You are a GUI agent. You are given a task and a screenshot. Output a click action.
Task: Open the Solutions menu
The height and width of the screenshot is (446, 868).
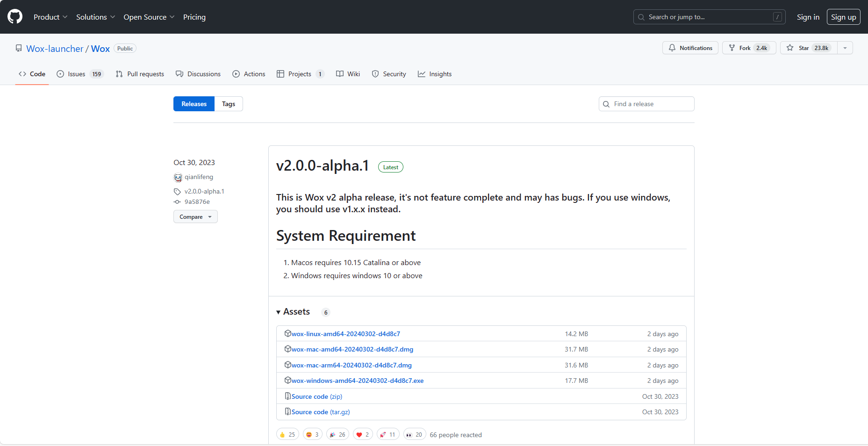(x=95, y=17)
